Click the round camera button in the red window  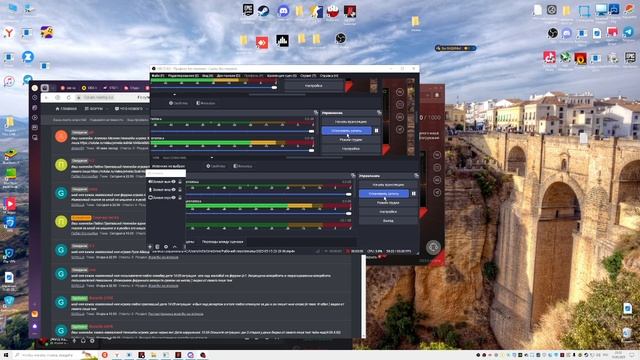433,247
